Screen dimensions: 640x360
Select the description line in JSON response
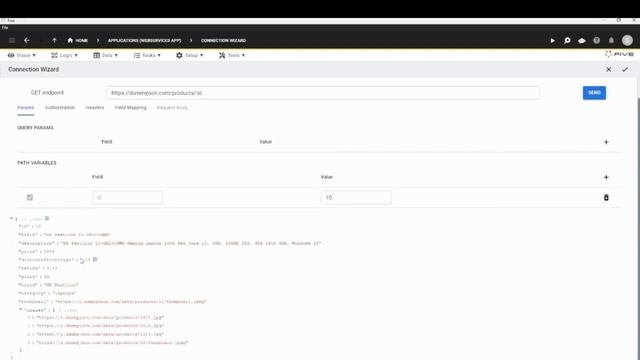(x=170, y=243)
